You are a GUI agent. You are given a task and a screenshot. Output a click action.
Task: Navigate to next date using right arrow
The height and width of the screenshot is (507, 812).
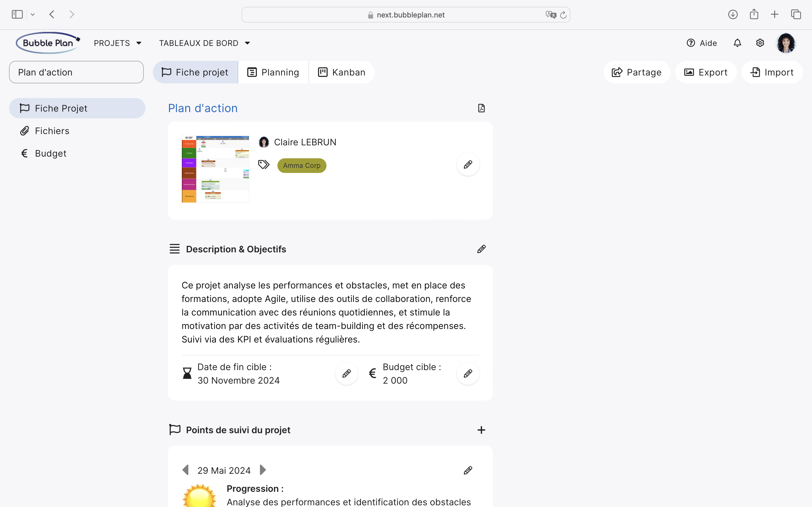click(263, 470)
